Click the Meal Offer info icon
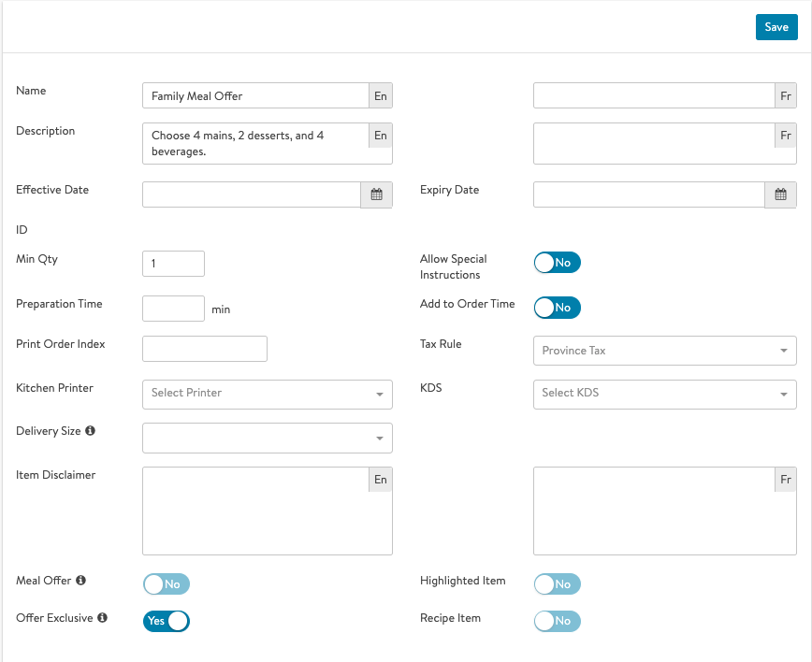The width and height of the screenshot is (812, 662). (80, 581)
